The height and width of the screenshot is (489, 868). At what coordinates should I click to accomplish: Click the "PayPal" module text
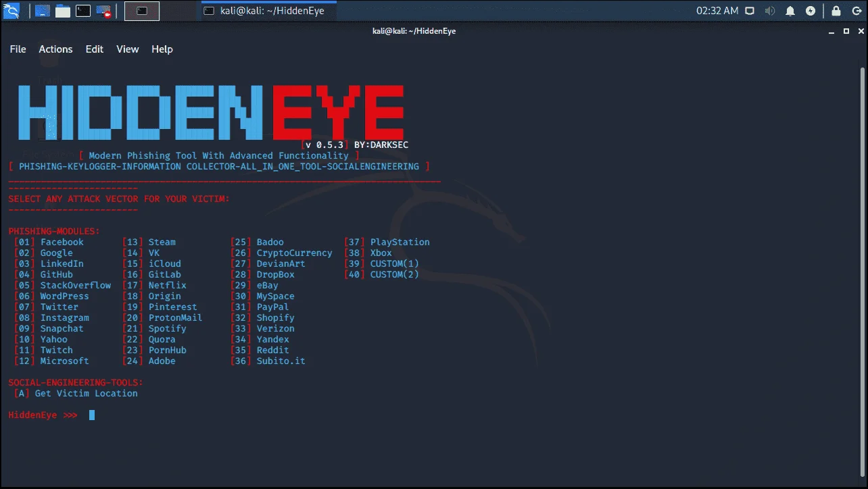point(273,307)
